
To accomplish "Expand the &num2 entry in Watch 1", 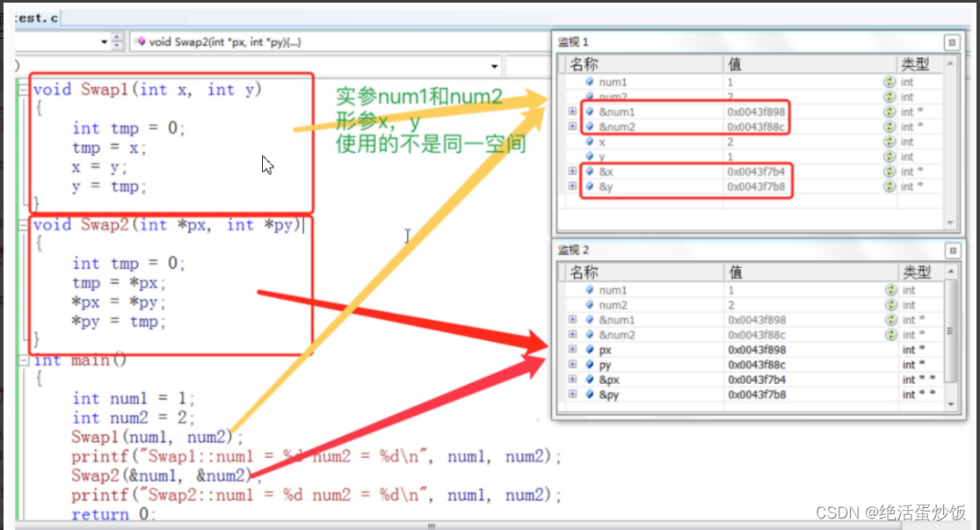I will click(572, 127).
